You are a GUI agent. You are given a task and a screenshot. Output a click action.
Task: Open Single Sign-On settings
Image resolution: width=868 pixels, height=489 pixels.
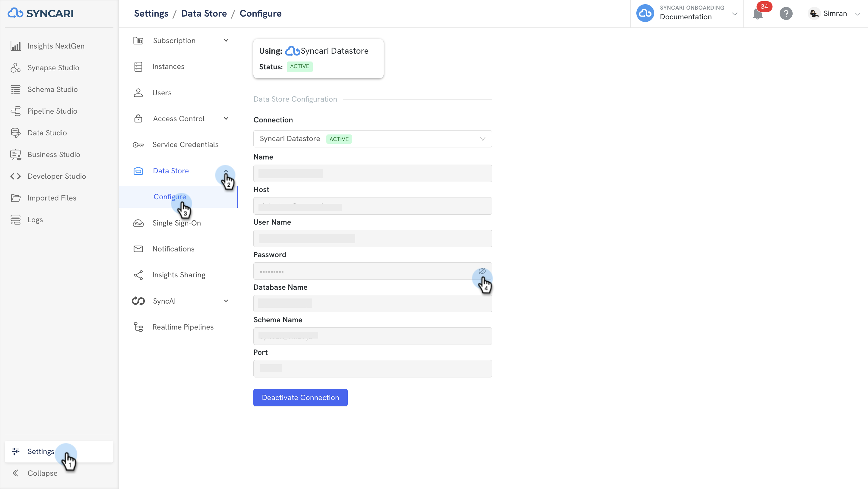tap(176, 223)
